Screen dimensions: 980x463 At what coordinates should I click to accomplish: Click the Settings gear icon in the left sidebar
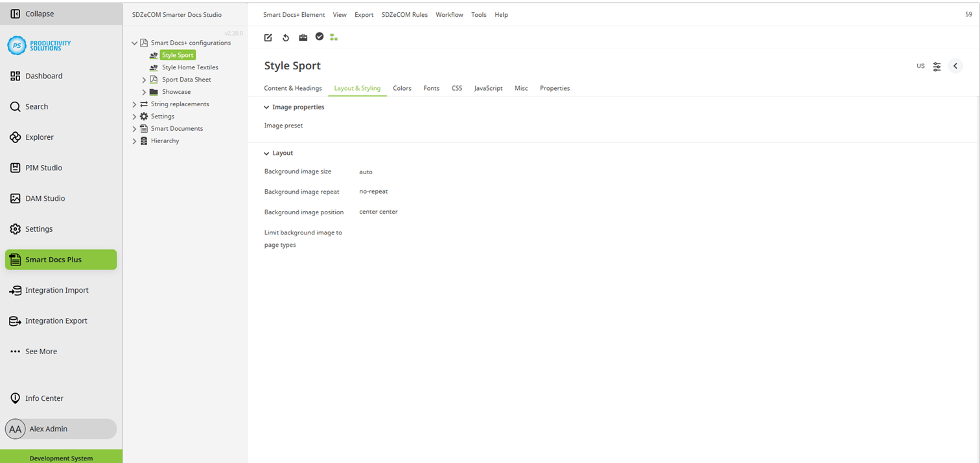click(x=16, y=229)
